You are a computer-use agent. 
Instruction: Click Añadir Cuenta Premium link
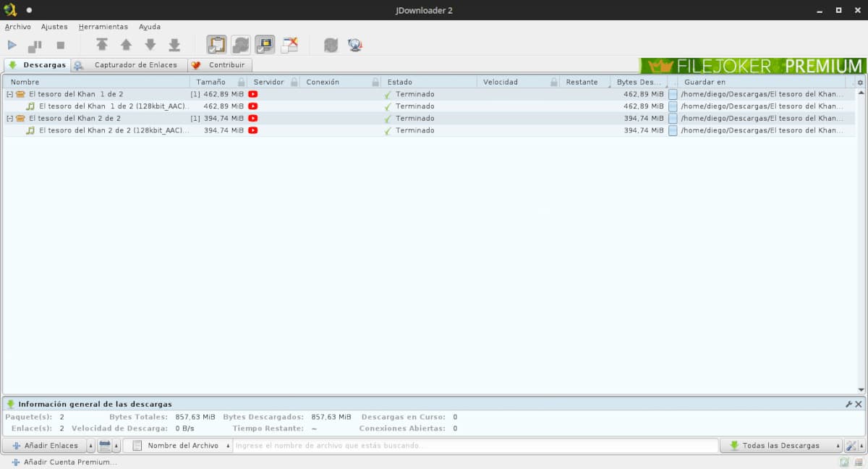(x=69, y=462)
